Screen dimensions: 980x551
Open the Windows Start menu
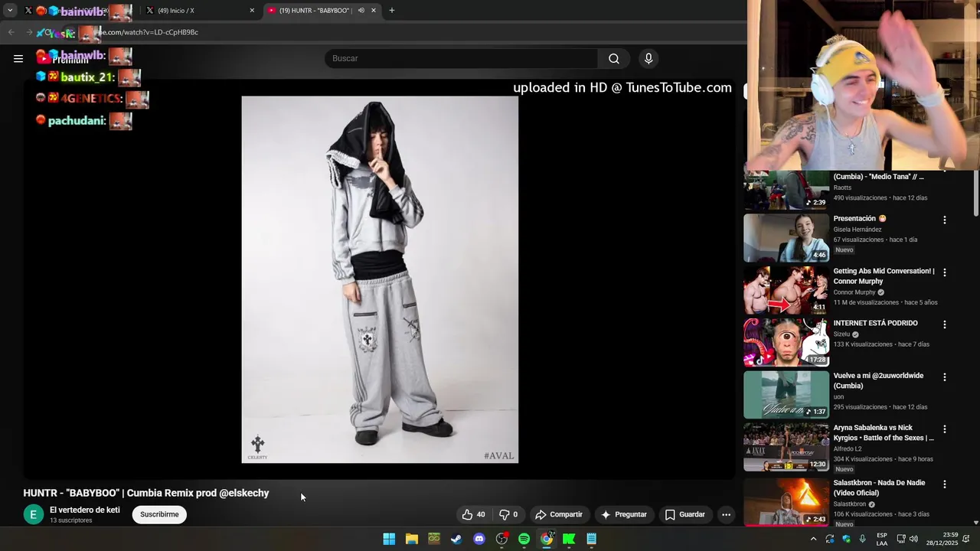coord(389,539)
